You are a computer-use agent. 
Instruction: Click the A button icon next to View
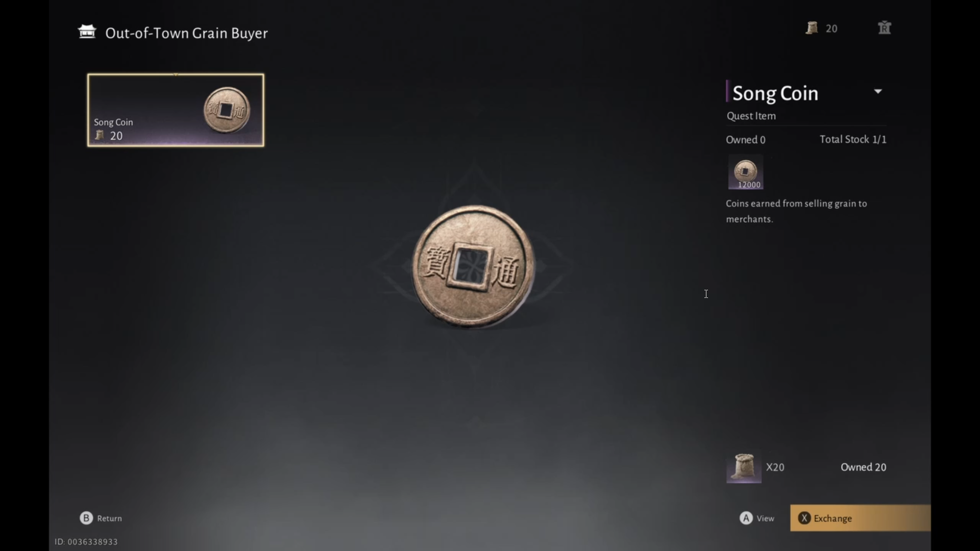(x=746, y=518)
